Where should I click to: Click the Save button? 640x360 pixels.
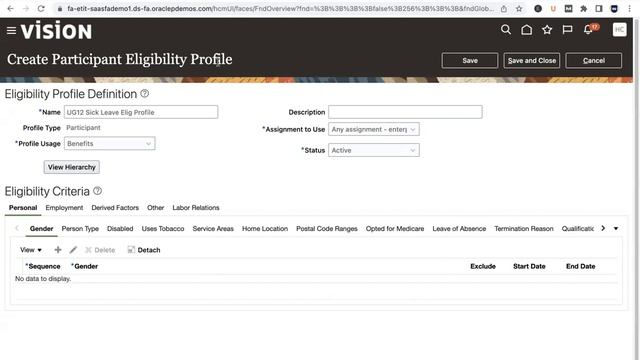coord(470,60)
